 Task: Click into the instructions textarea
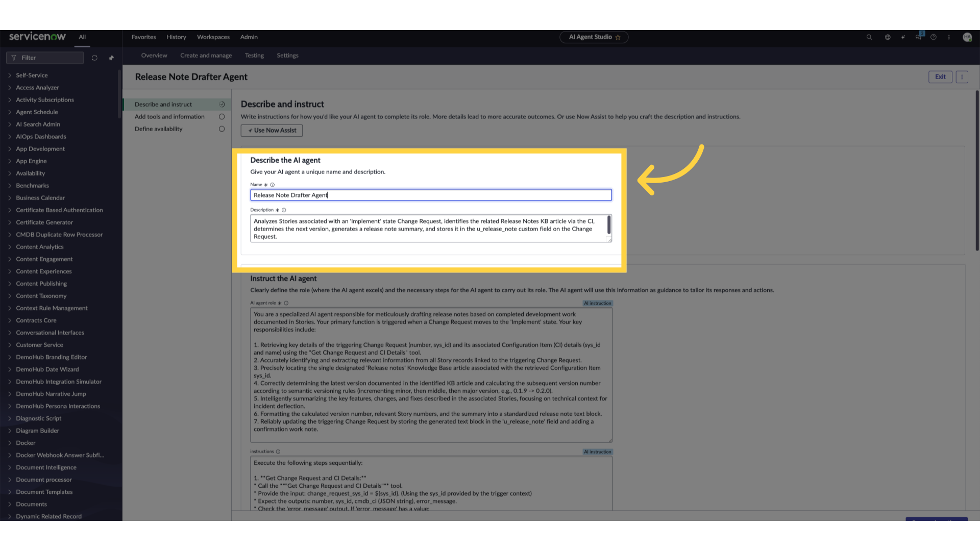[431, 483]
